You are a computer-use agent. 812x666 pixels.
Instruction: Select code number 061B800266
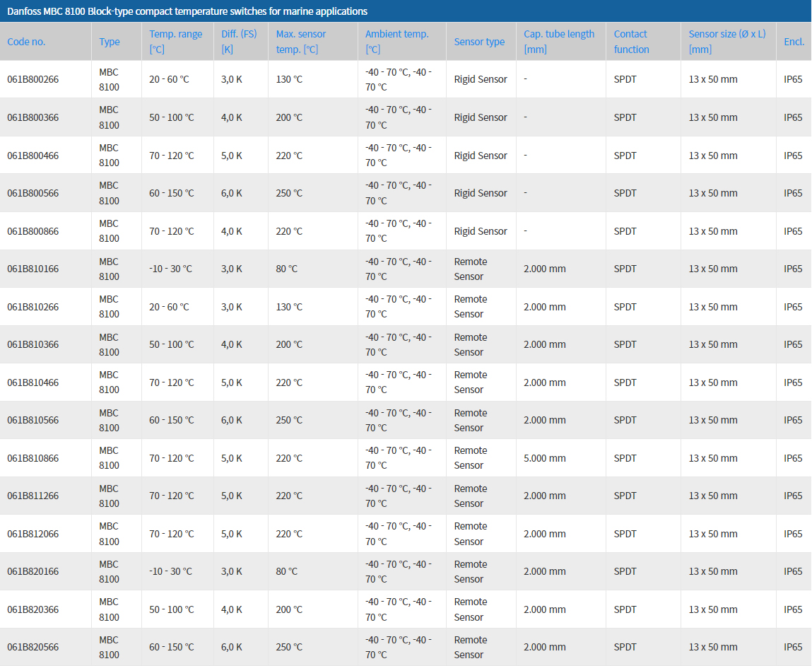pyautogui.click(x=33, y=79)
